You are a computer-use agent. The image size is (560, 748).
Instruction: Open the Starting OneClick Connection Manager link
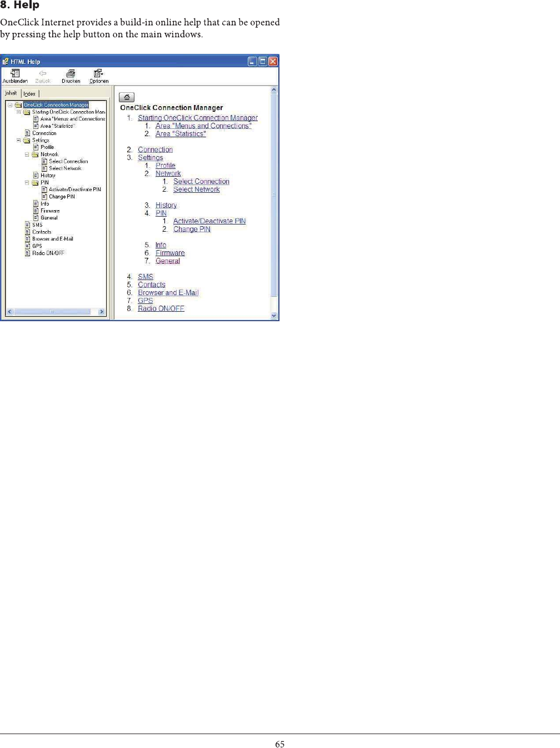pyautogui.click(x=198, y=118)
